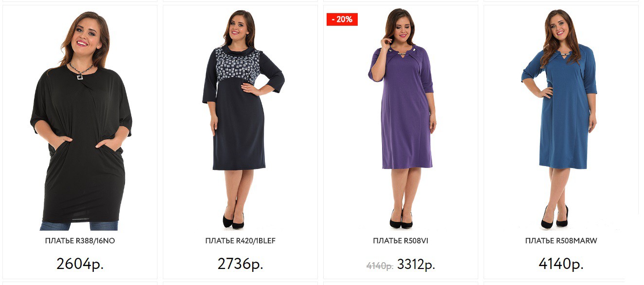
Task: Open the ПЛАТЬЕ R508VI title link
Action: point(400,241)
